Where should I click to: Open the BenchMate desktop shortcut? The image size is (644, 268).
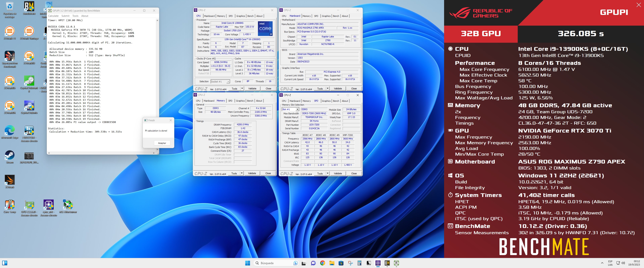click(x=29, y=8)
